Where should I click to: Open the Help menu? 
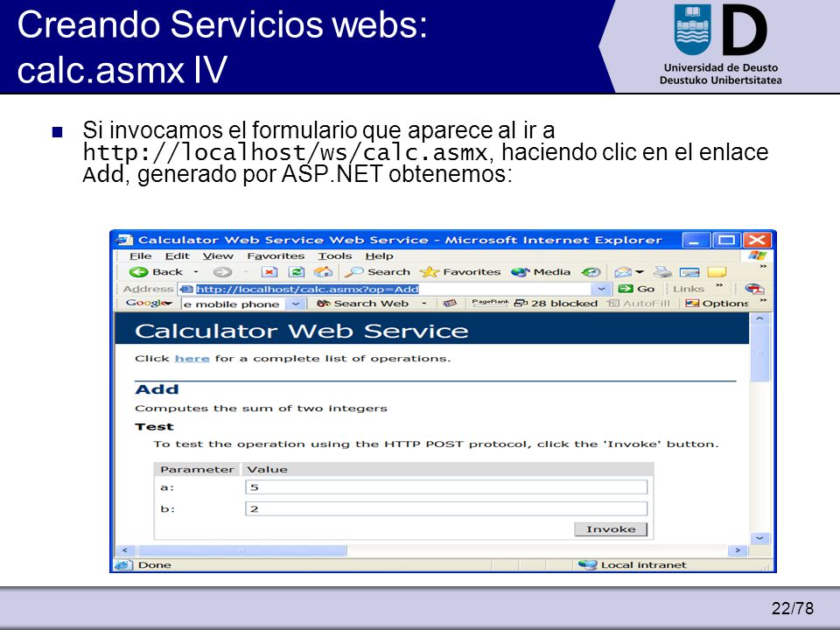tap(379, 256)
